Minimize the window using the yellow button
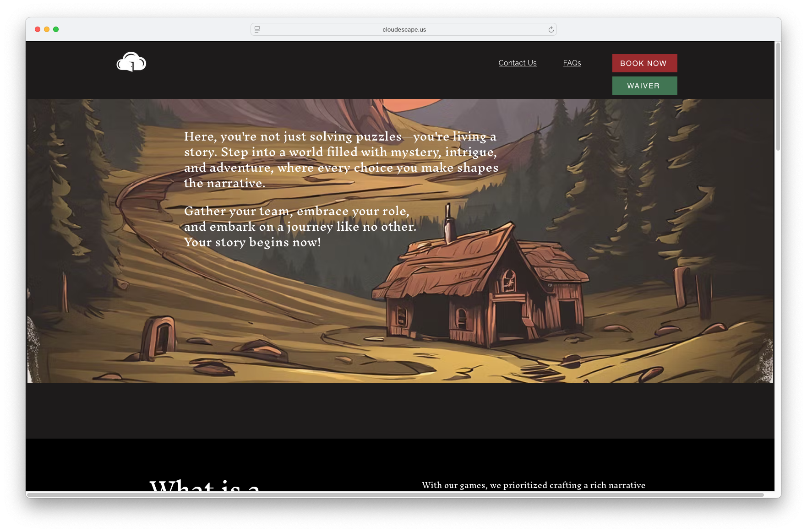This screenshot has width=807, height=532. pos(47,29)
